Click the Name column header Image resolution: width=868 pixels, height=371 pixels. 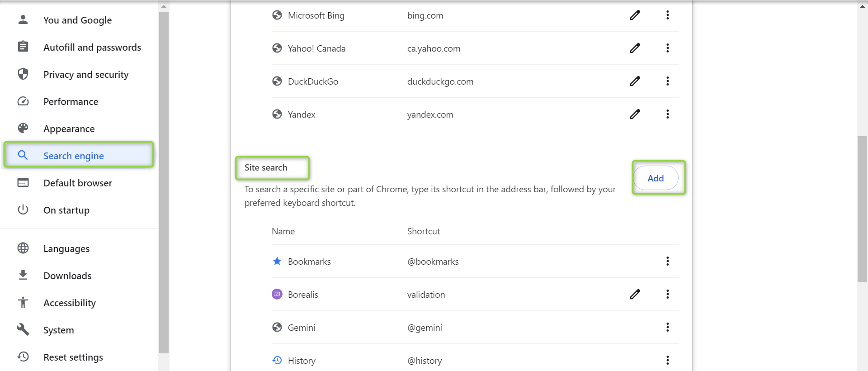click(x=283, y=231)
